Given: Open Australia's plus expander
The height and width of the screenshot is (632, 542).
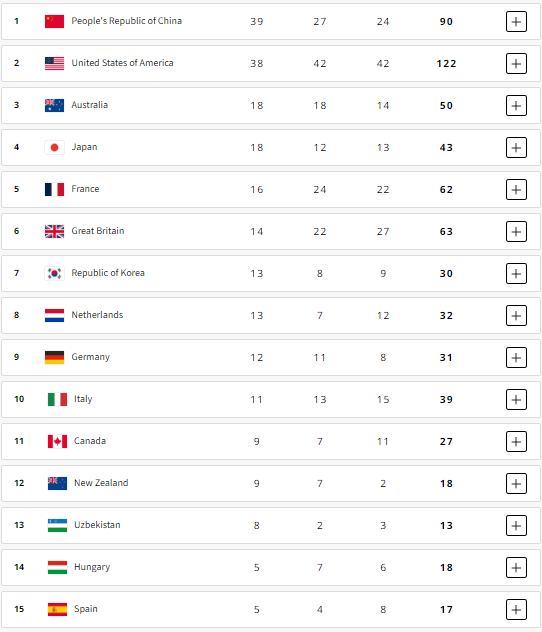Looking at the screenshot, I should (516, 105).
